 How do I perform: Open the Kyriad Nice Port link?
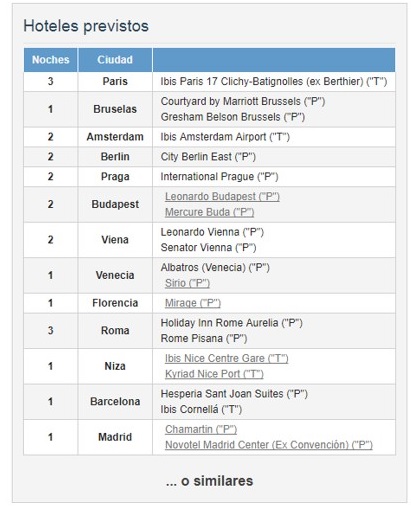pos(214,374)
